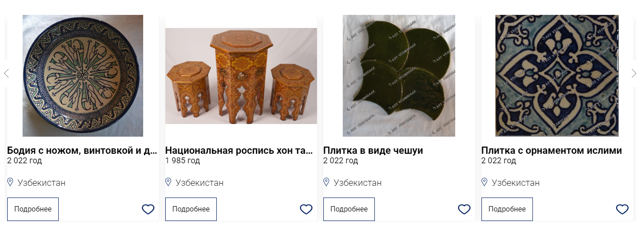
Task: Advance carousel with right arrow
Action: 634,73
